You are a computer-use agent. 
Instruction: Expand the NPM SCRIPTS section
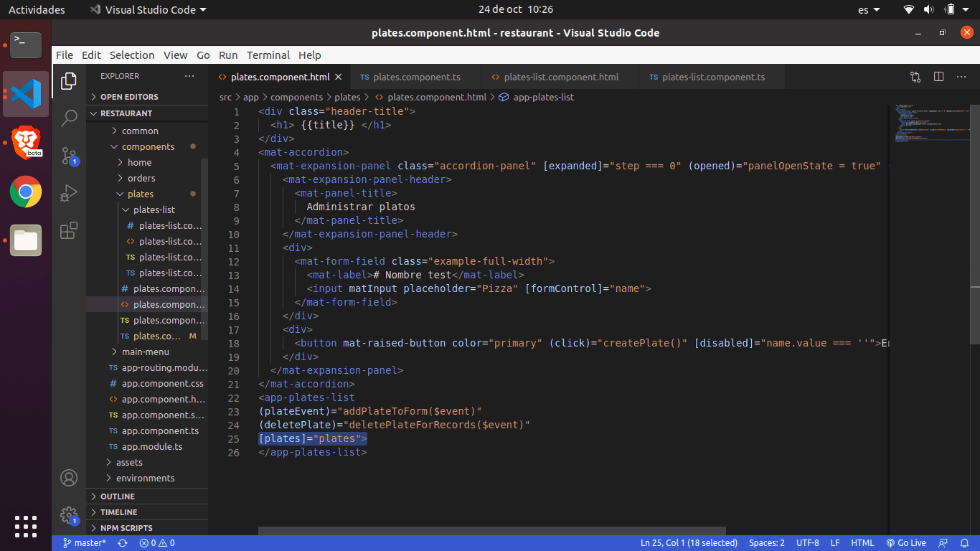click(126, 528)
